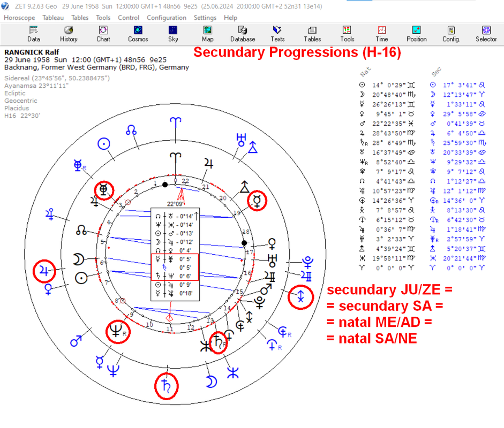Click aspect row Saturn Neptune 0°6'
This screenshot has width=504, height=428.
click(x=174, y=276)
